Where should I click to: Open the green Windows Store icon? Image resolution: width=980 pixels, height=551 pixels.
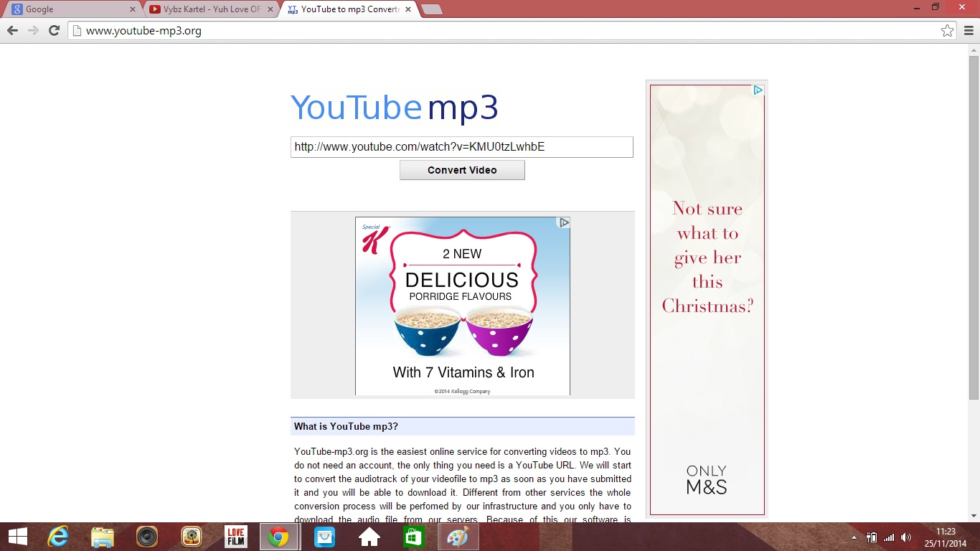(413, 537)
